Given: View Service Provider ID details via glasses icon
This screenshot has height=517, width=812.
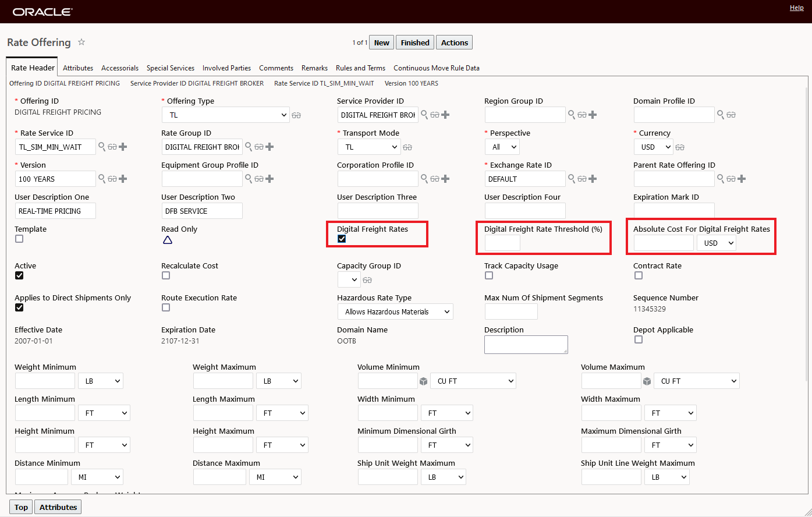Looking at the screenshot, I should [x=435, y=115].
